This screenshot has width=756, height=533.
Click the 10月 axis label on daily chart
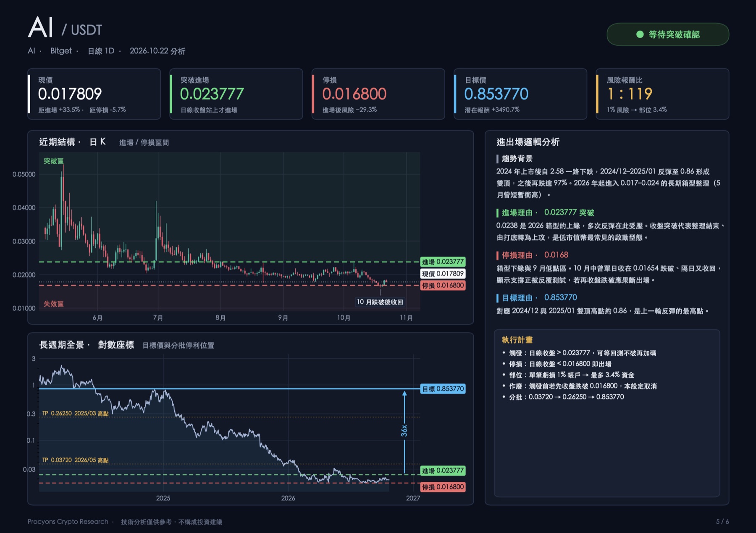344,318
